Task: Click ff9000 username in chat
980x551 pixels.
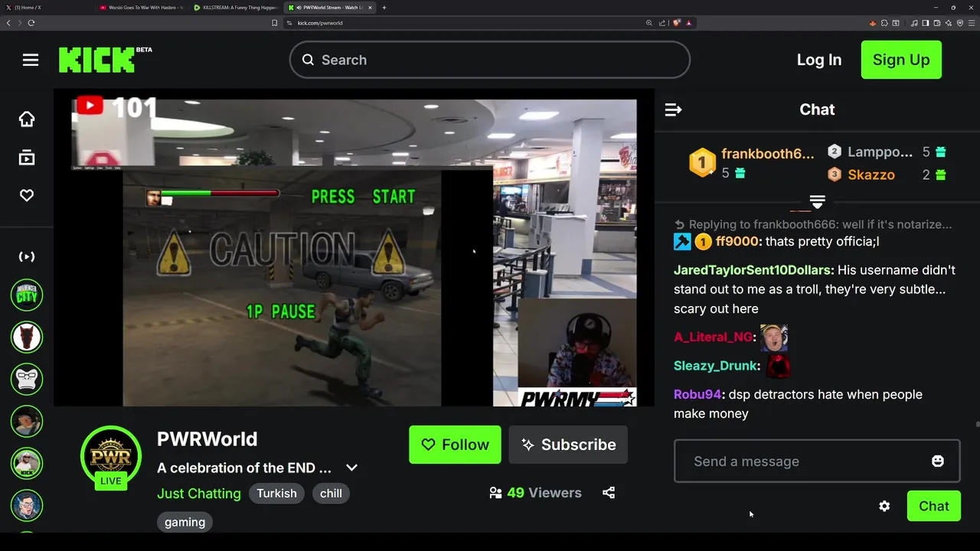Action: click(737, 242)
